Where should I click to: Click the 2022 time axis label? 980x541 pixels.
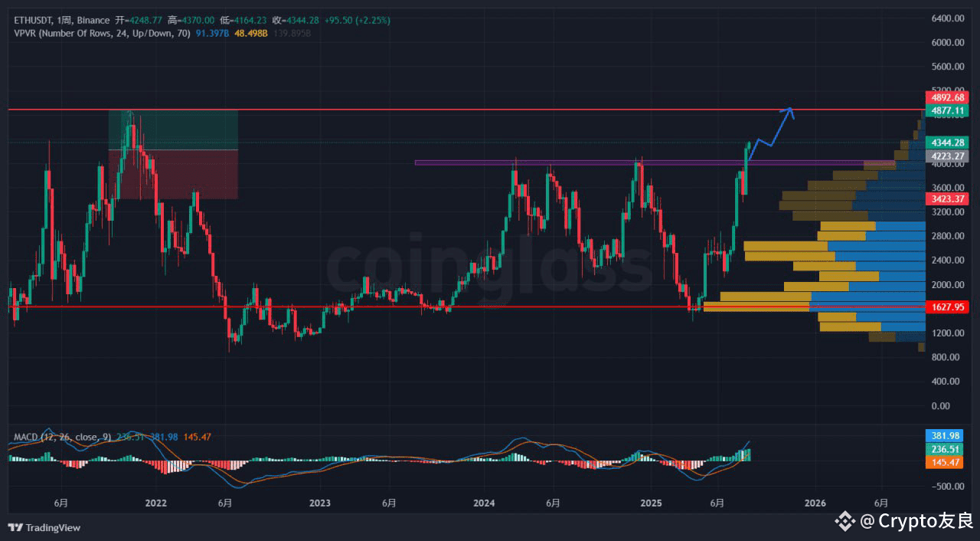pos(156,503)
